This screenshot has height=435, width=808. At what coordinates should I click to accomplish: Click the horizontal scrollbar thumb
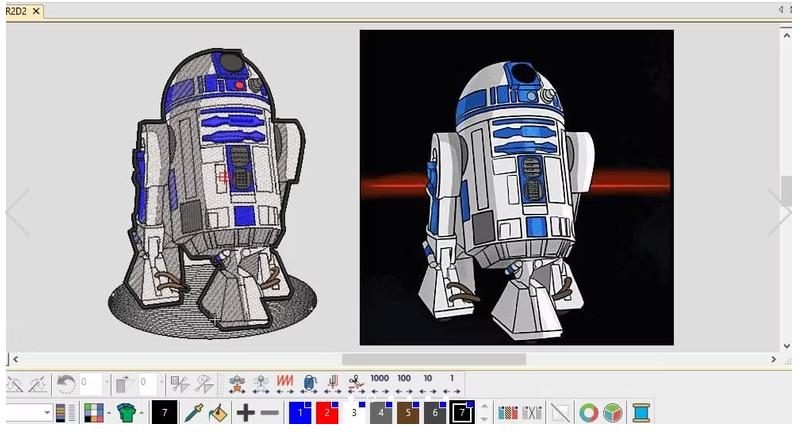coord(434,359)
